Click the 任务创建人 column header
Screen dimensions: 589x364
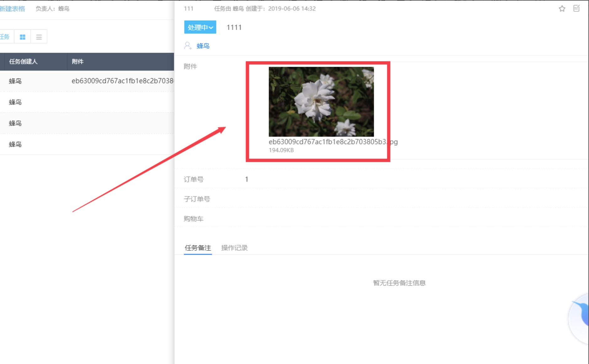tap(23, 62)
